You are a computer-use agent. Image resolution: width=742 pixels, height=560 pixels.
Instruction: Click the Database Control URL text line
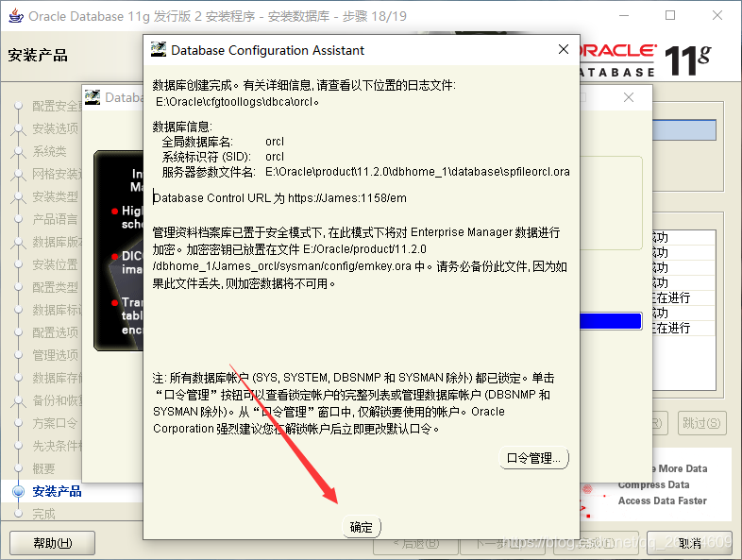click(x=279, y=198)
